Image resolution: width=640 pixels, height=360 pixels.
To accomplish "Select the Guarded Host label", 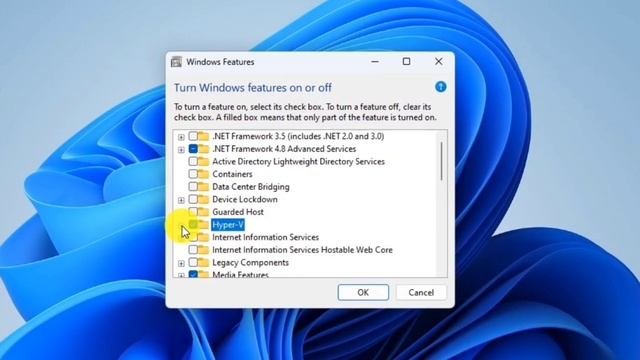I will coord(238,212).
